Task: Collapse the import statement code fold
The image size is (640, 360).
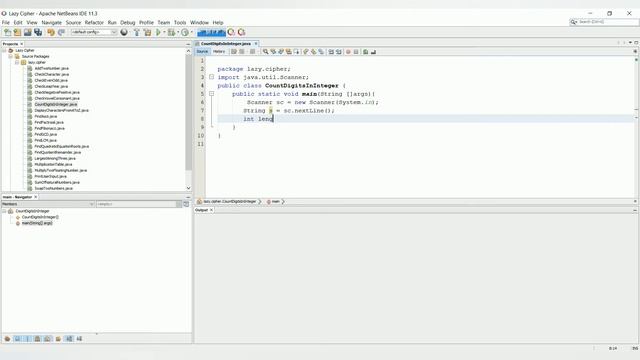Action: pyautogui.click(x=211, y=77)
